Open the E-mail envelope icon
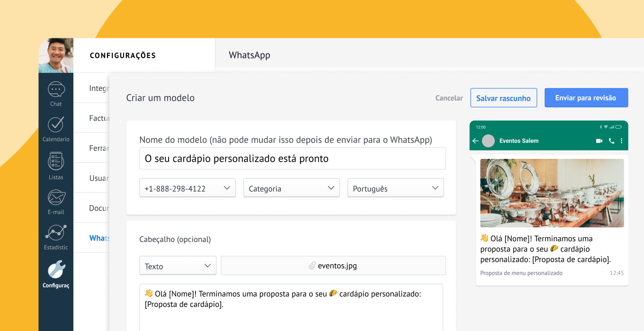Image resolution: width=644 pixels, height=331 pixels. 56,198
